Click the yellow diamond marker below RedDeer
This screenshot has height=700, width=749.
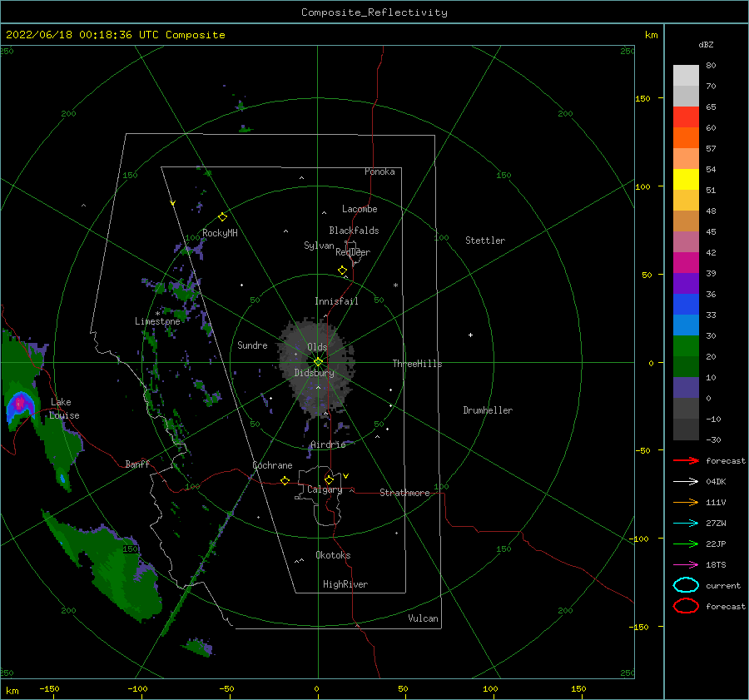point(343,271)
